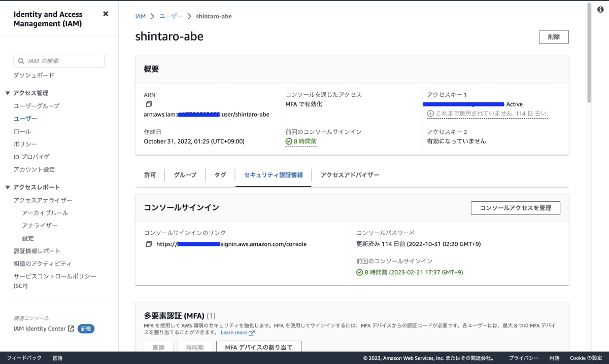This screenshot has height=364, width=609.
Task: Click 言語 in the footer
Action: click(x=57, y=358)
